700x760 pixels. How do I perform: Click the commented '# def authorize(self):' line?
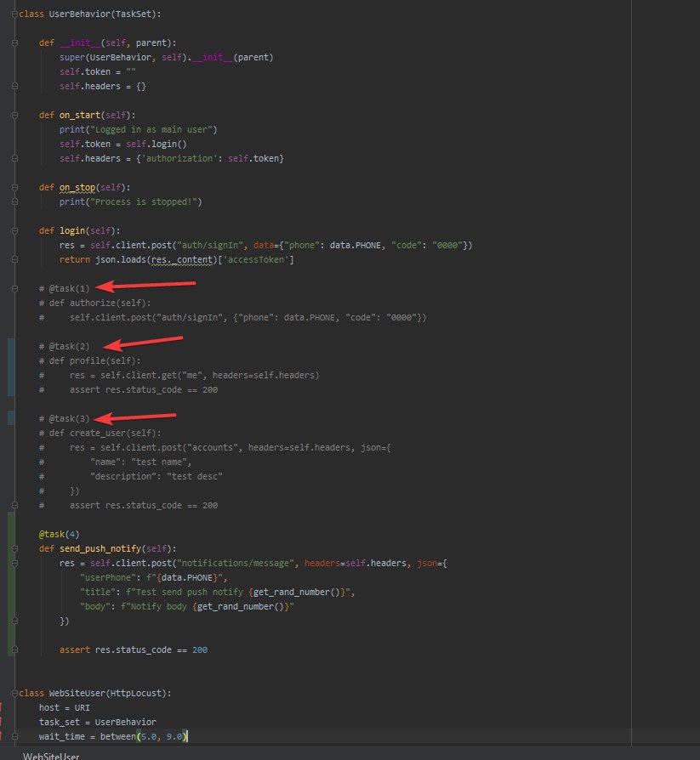tap(95, 303)
